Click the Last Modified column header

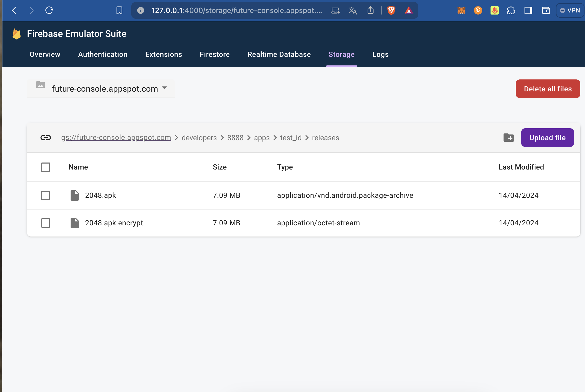(x=521, y=167)
